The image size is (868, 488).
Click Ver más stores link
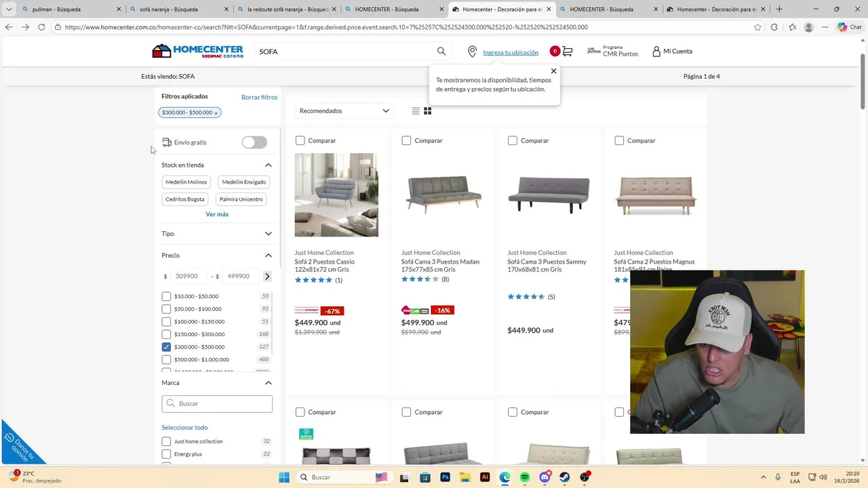(217, 214)
